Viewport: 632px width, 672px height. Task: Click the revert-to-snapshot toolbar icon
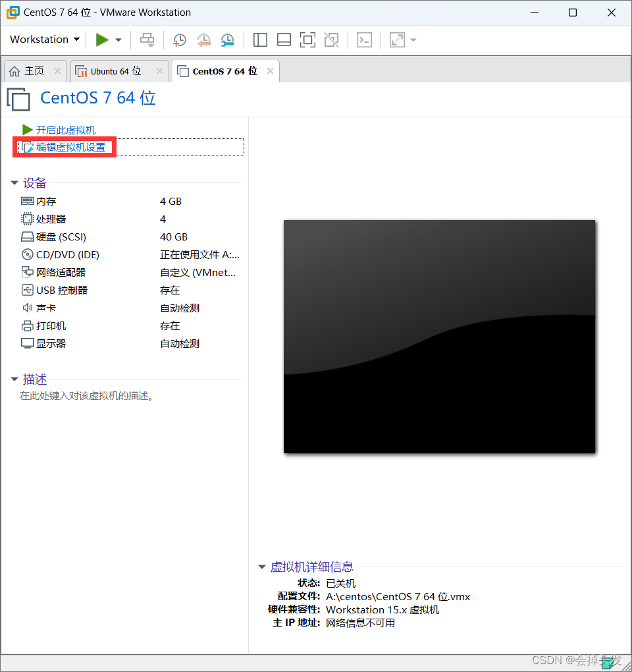(203, 40)
